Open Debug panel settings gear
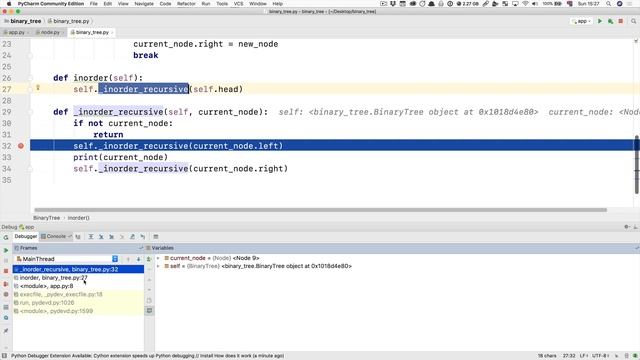 pos(627,227)
